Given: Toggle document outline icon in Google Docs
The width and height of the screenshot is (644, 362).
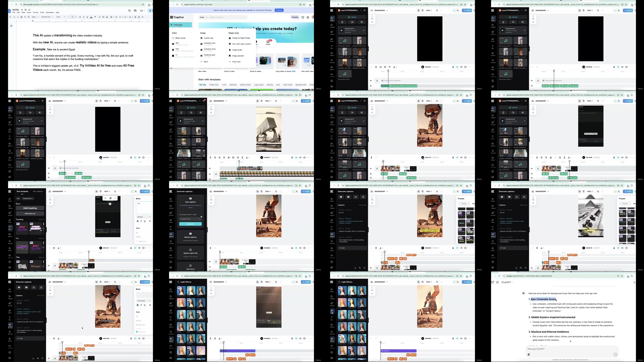Looking at the screenshot, I should [11, 26].
